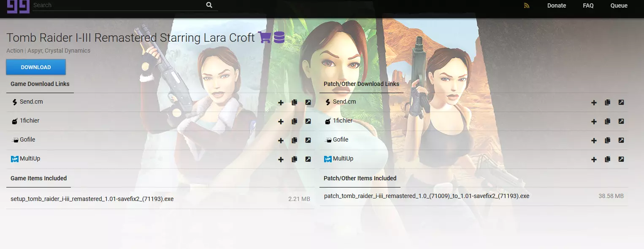The width and height of the screenshot is (644, 249).
Task: Click the Game Items Included heading
Action: click(39, 178)
